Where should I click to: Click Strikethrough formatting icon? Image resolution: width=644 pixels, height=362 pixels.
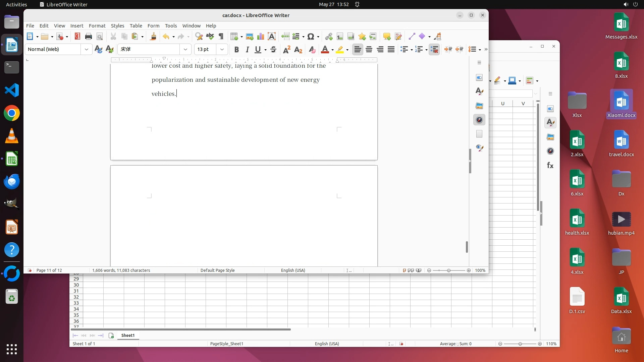pyautogui.click(x=273, y=50)
